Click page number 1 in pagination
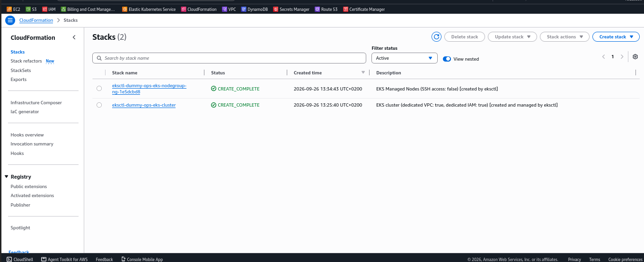The width and height of the screenshot is (644, 262). [x=612, y=56]
